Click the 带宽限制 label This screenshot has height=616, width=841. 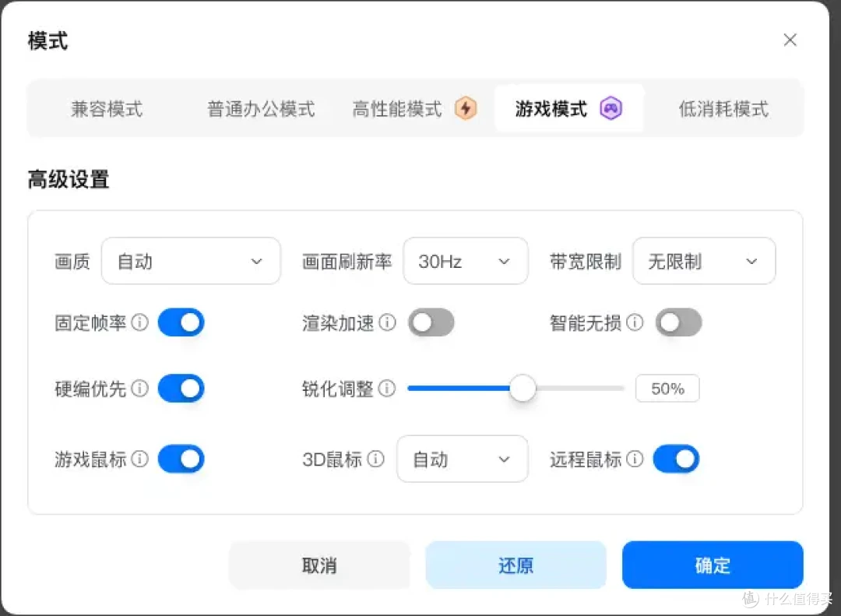[585, 262]
